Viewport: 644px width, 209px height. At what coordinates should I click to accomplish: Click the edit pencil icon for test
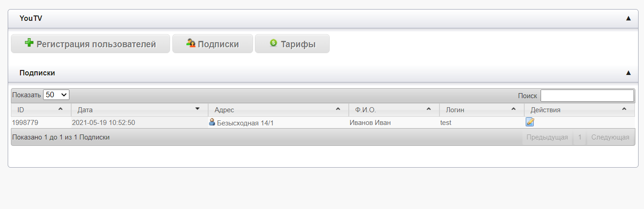pyautogui.click(x=530, y=122)
